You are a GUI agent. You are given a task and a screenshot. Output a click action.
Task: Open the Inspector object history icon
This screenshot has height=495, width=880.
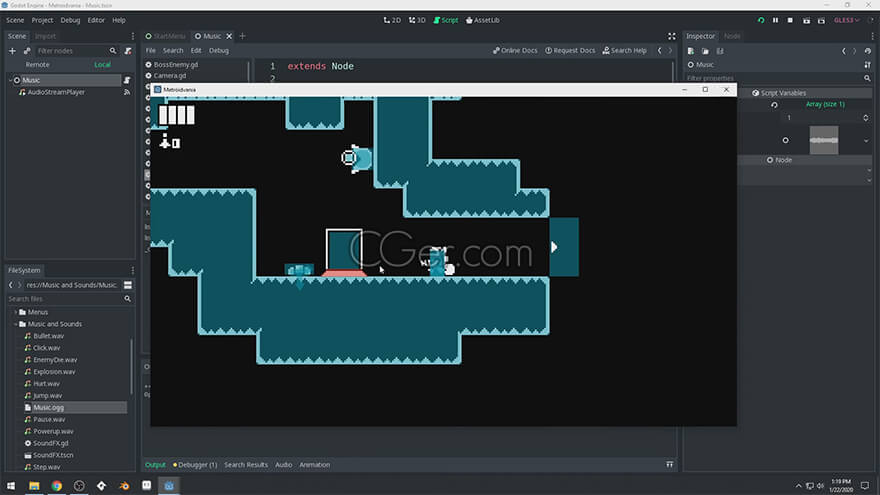click(x=868, y=51)
